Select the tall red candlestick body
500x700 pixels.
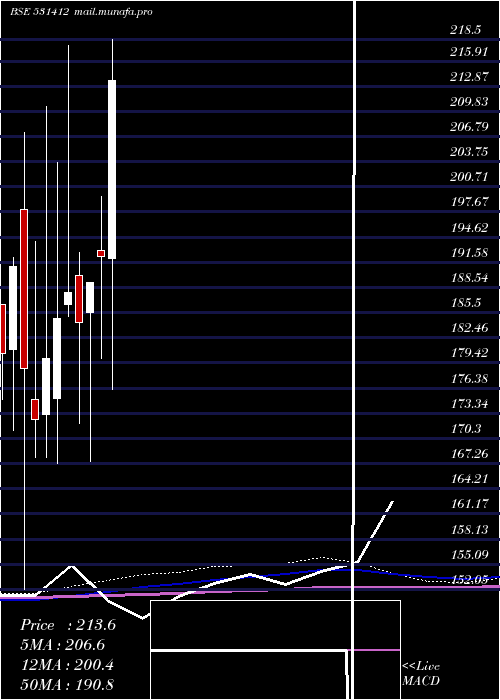click(x=24, y=289)
